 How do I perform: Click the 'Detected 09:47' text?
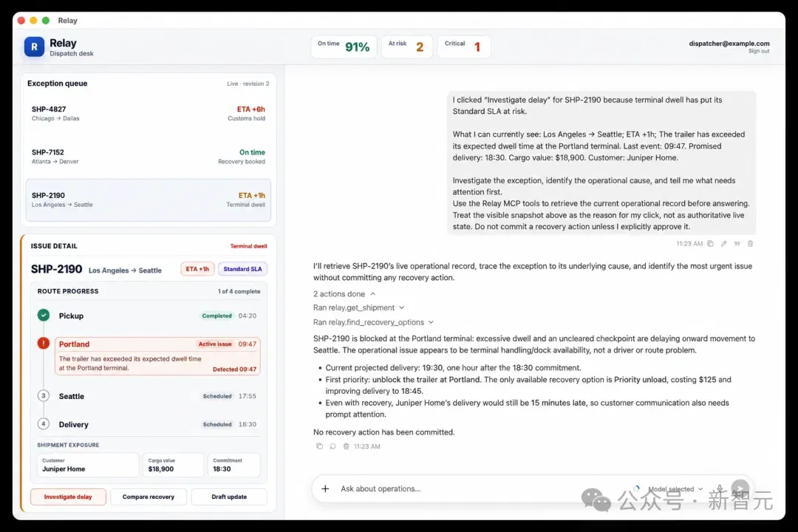tap(235, 369)
